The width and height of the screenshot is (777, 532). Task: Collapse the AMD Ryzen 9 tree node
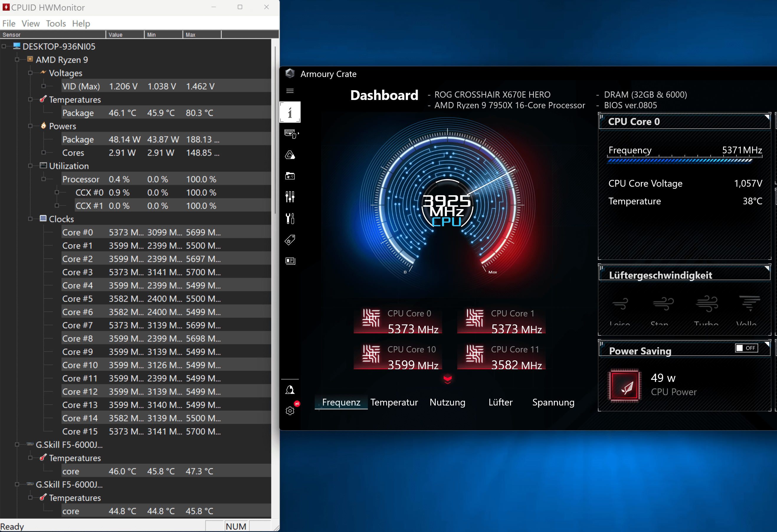tap(17, 60)
